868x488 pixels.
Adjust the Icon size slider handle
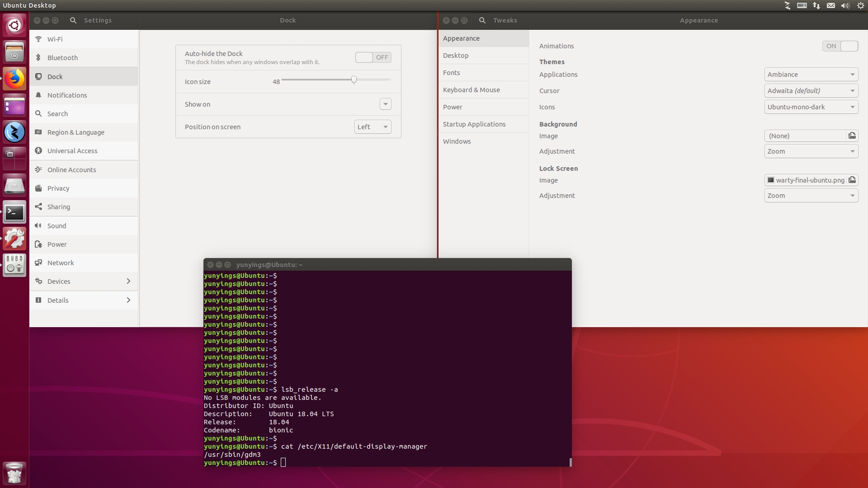point(354,80)
